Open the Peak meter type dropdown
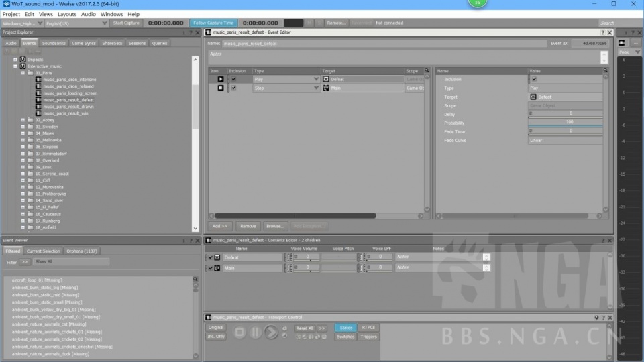Screen dimensions: 644x362 (x=630, y=52)
